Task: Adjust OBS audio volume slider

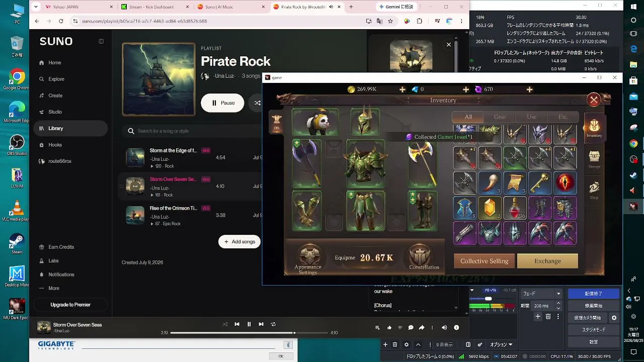Action: (488, 299)
